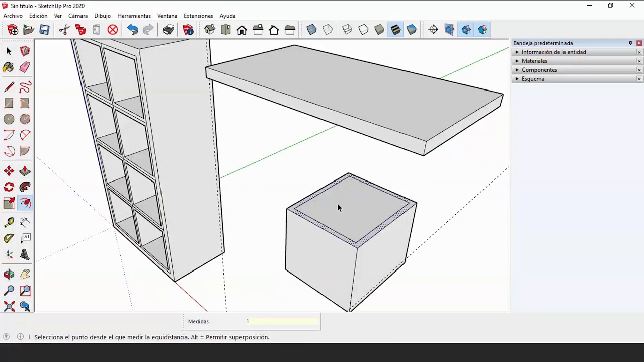Click the Rotate tool
This screenshot has height=362, width=644.
pyautogui.click(x=9, y=187)
